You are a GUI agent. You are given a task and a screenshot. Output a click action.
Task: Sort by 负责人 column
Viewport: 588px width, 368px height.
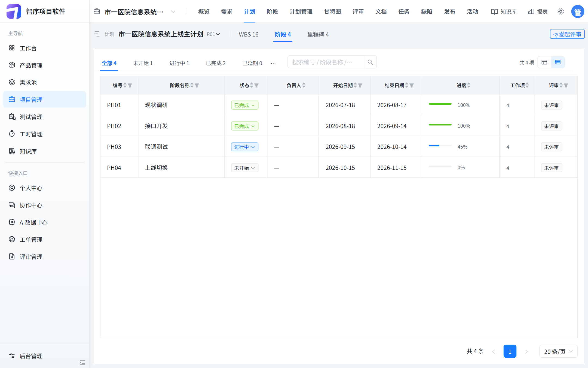click(x=304, y=85)
